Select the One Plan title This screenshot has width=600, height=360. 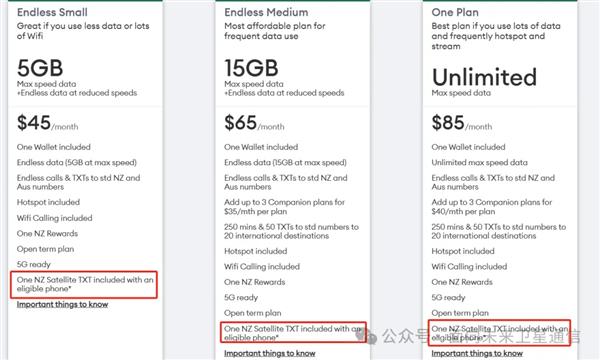pos(455,12)
